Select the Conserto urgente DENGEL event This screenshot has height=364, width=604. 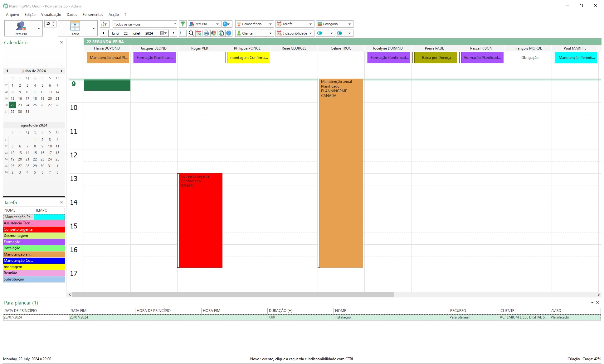200,220
